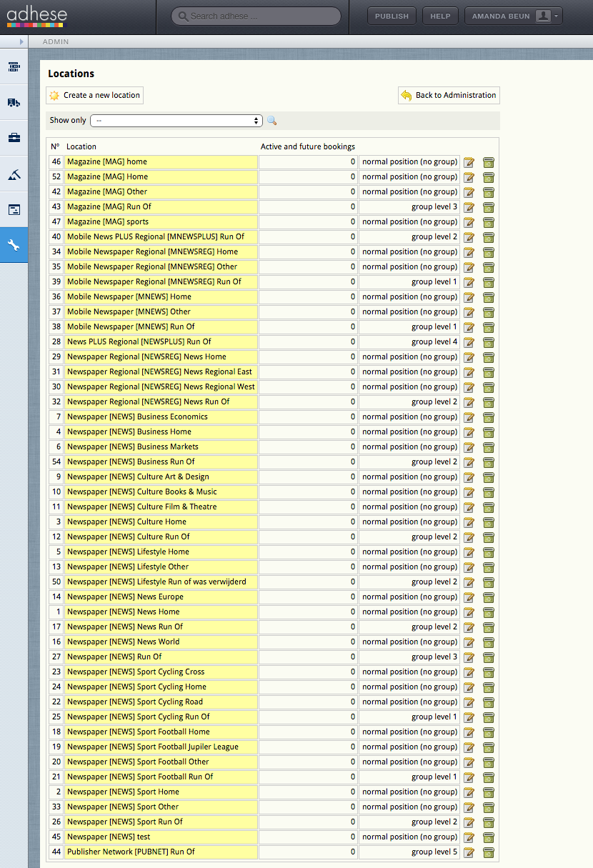Image resolution: width=593 pixels, height=868 pixels.
Task: Click edit icon for Magazine [MAG] sports
Action: point(469,222)
